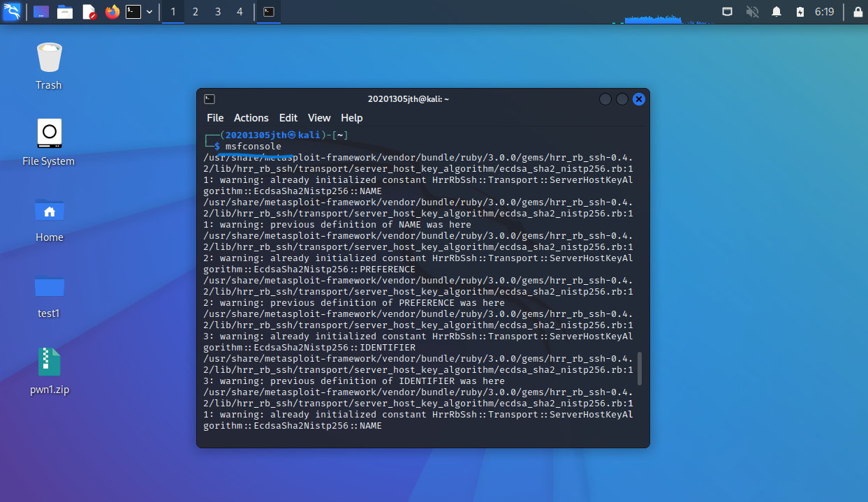Open the Edit menu in terminal
This screenshot has height=502, width=868.
(x=288, y=118)
